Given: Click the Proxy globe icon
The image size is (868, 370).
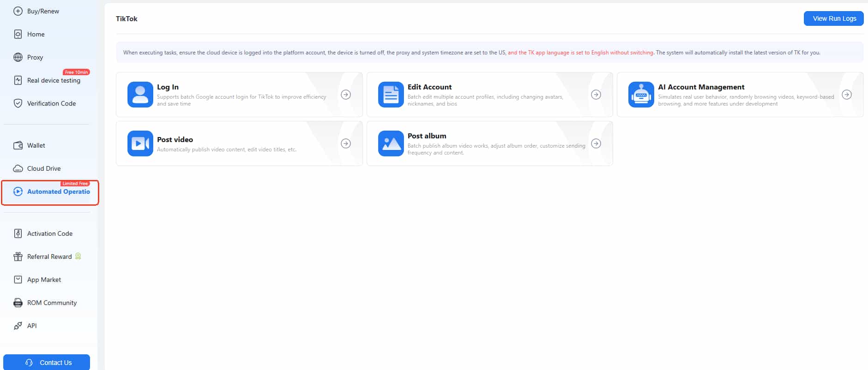Looking at the screenshot, I should pyautogui.click(x=18, y=57).
